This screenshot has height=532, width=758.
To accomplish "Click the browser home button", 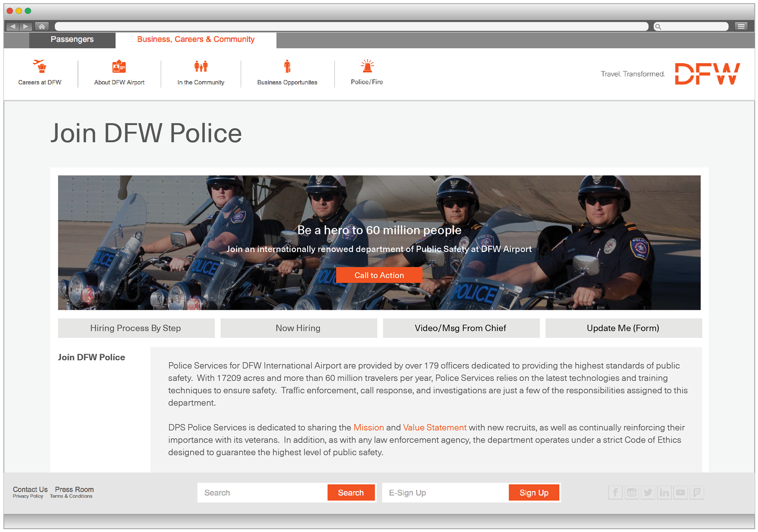I will (x=41, y=26).
